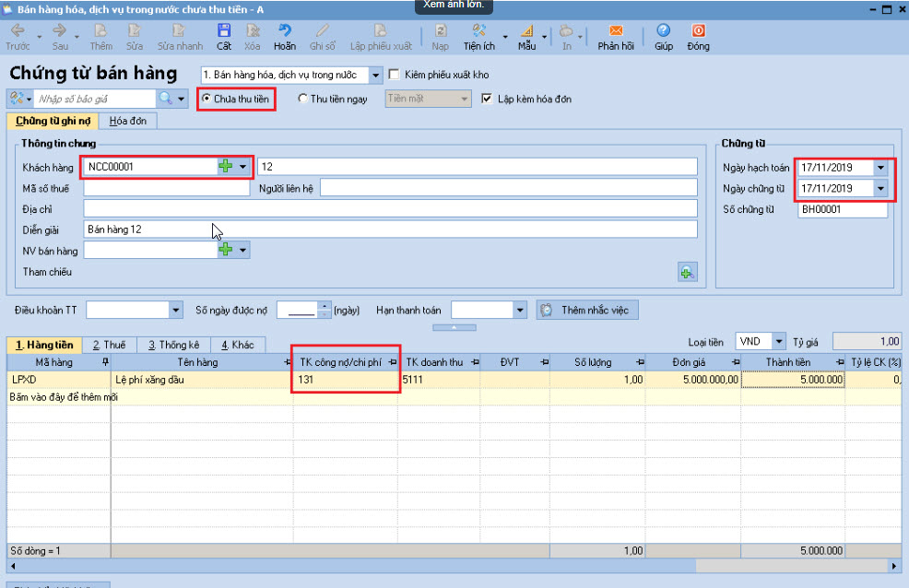The image size is (909, 588).
Task: Open the 2. Thuế tab
Action: (x=109, y=345)
